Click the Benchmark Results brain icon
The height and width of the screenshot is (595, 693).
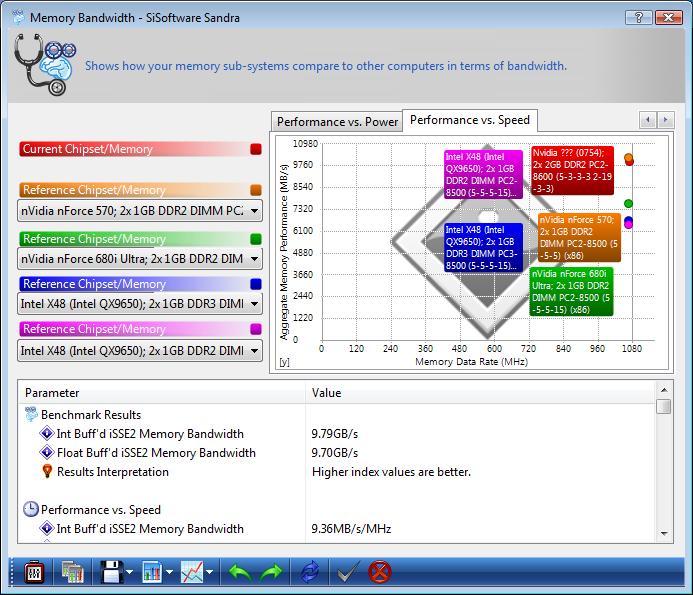31,415
